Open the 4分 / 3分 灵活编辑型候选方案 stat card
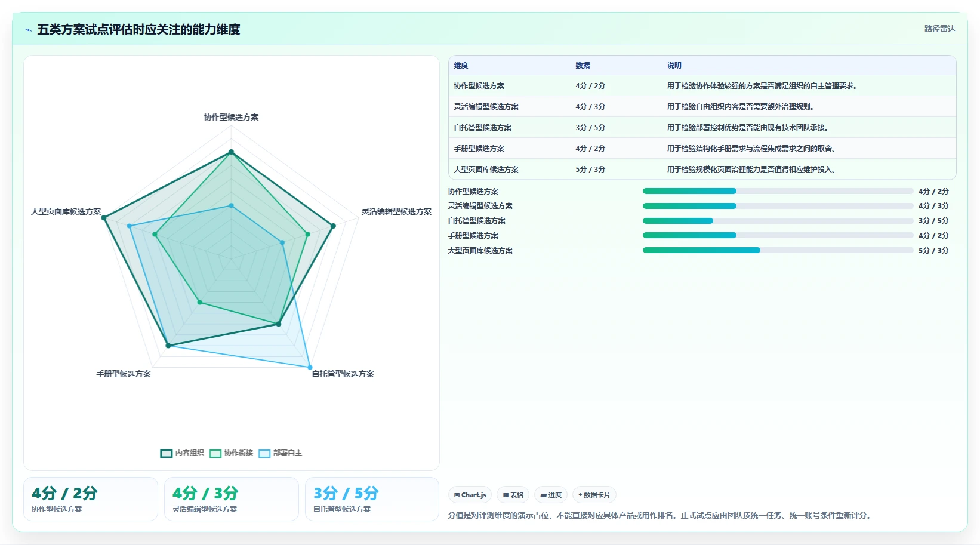The height and width of the screenshot is (545, 980). [x=232, y=499]
